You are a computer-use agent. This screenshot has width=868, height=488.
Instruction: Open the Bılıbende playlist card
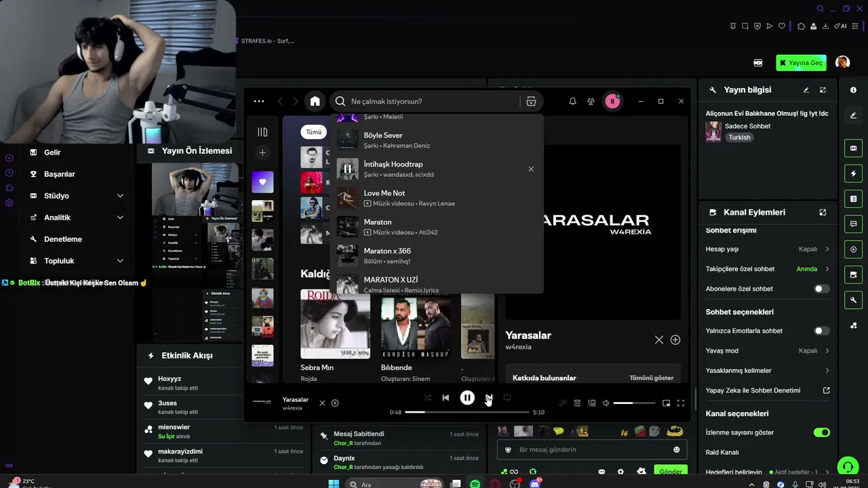point(415,335)
